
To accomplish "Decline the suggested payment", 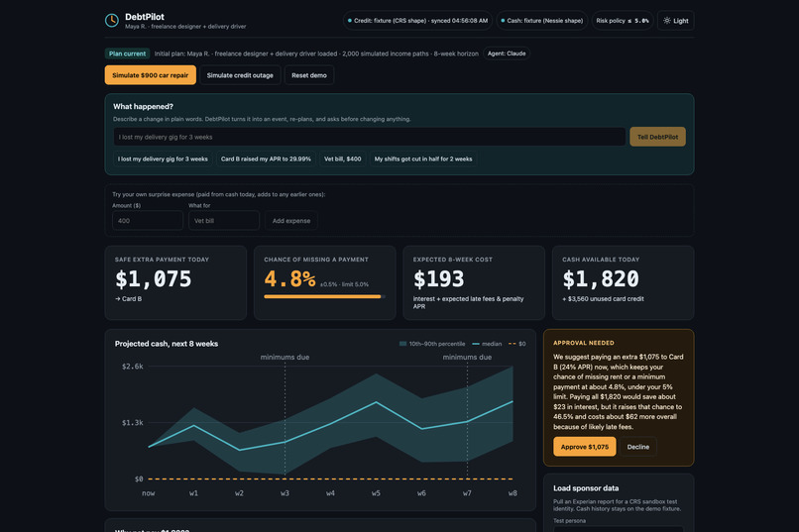I will 638,447.
